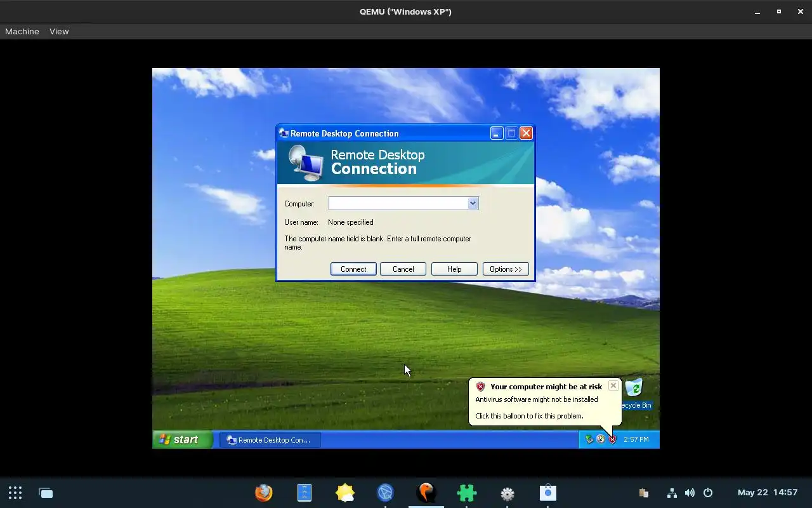Open the host workspaces overview icon
Image resolution: width=812 pixels, height=508 pixels.
click(x=46, y=493)
